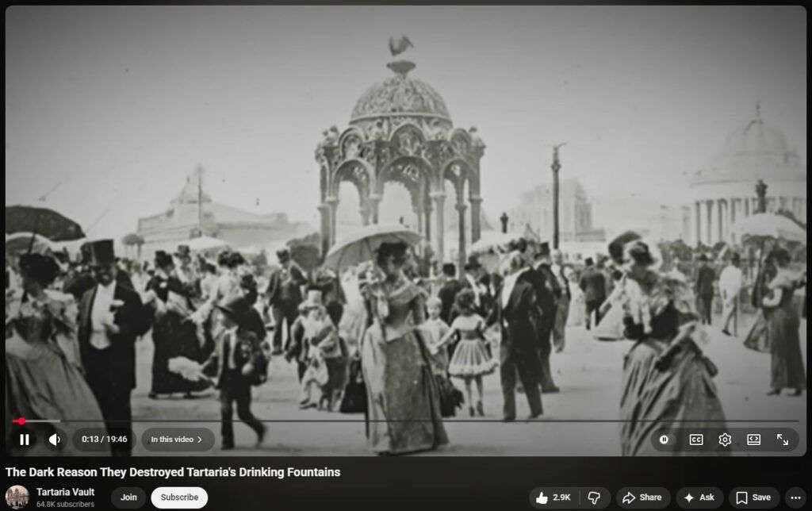Switch to theater mode
The height and width of the screenshot is (511, 812).
[753, 440]
